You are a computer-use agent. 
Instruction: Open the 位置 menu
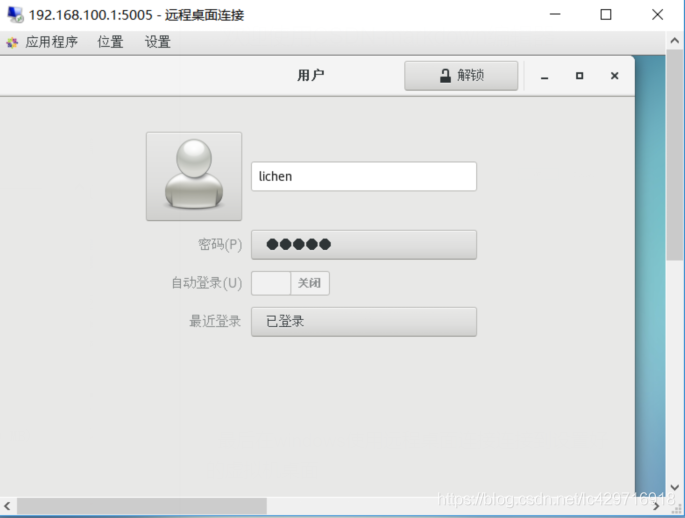pos(110,42)
